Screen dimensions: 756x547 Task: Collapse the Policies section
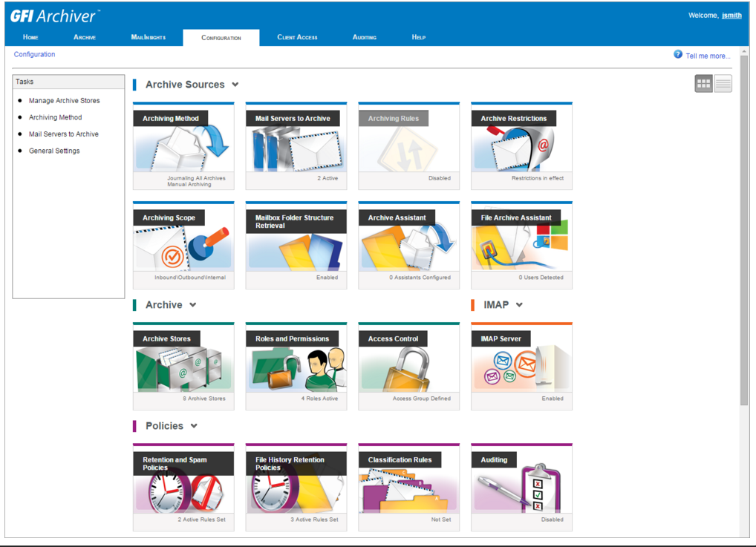[195, 426]
